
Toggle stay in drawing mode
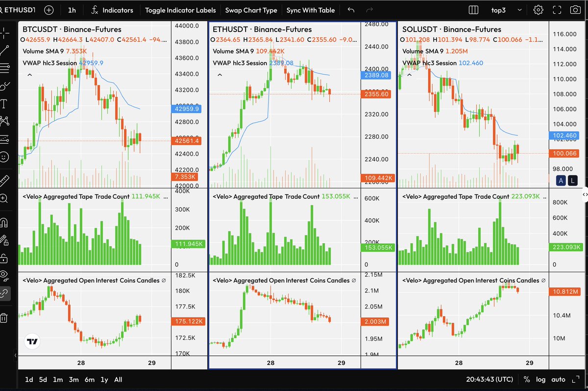pos(4,240)
